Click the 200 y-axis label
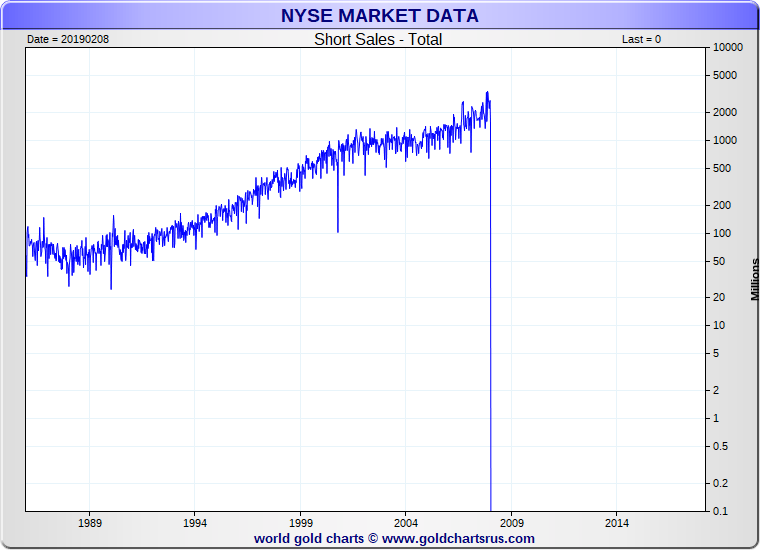This screenshot has width=760, height=550. click(722, 205)
